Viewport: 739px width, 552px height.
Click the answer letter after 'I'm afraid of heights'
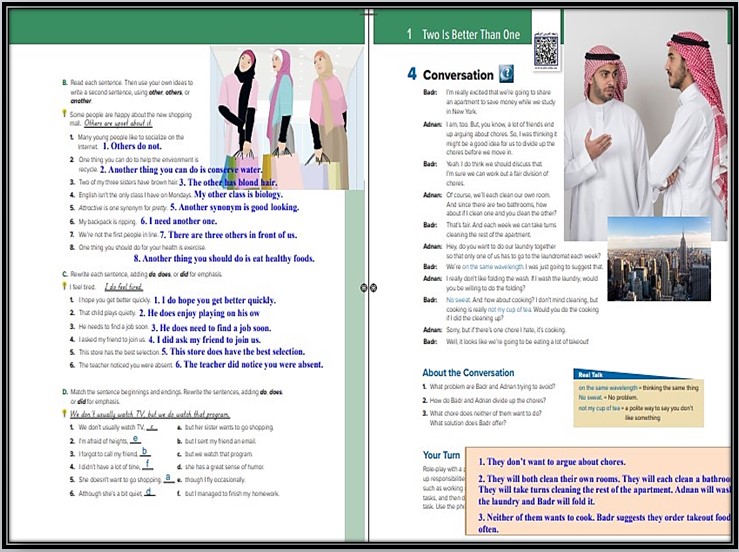coord(135,439)
